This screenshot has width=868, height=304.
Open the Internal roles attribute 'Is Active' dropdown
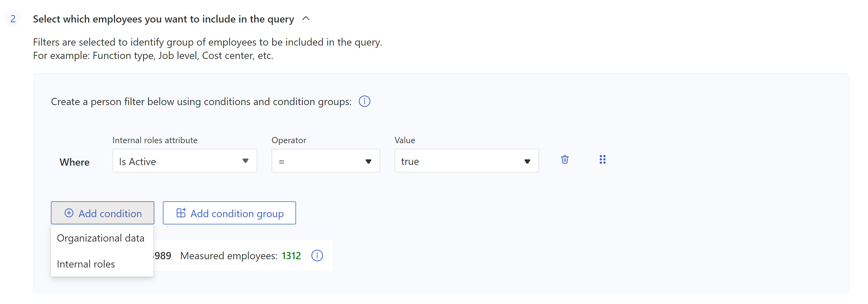tap(184, 161)
